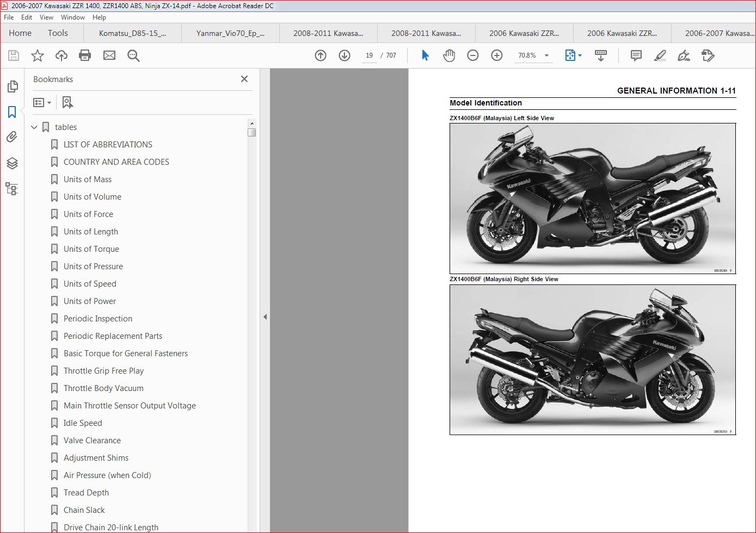This screenshot has width=756, height=533.
Task: Open Units of Length bookmark
Action: pos(91,232)
